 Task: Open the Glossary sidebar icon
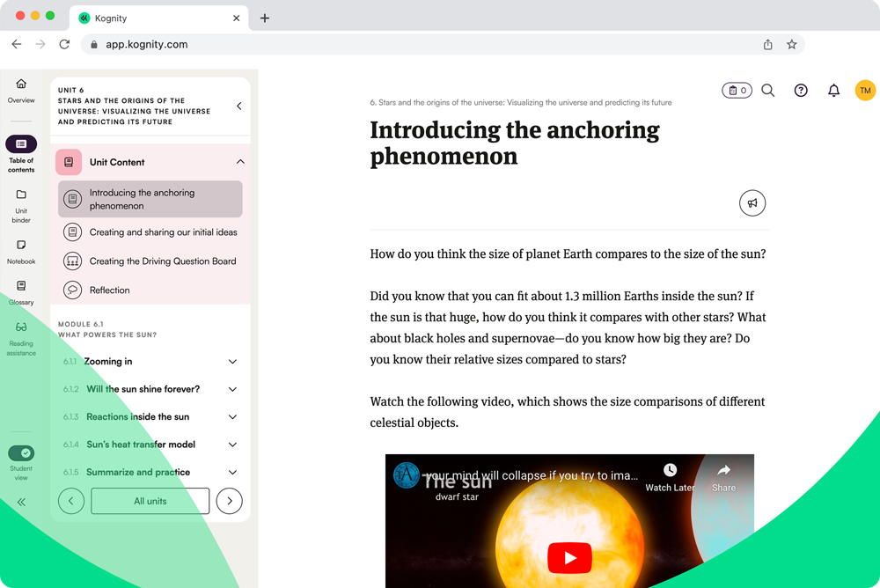[x=21, y=286]
